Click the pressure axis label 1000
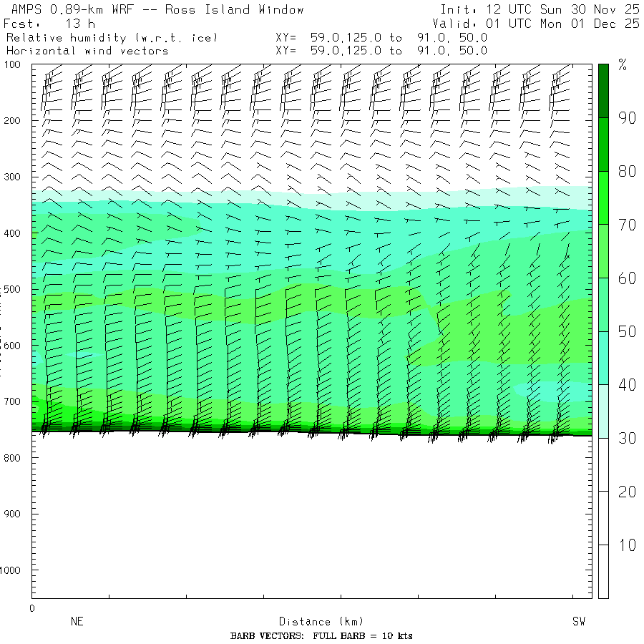The width and height of the screenshot is (644, 644). (10, 570)
